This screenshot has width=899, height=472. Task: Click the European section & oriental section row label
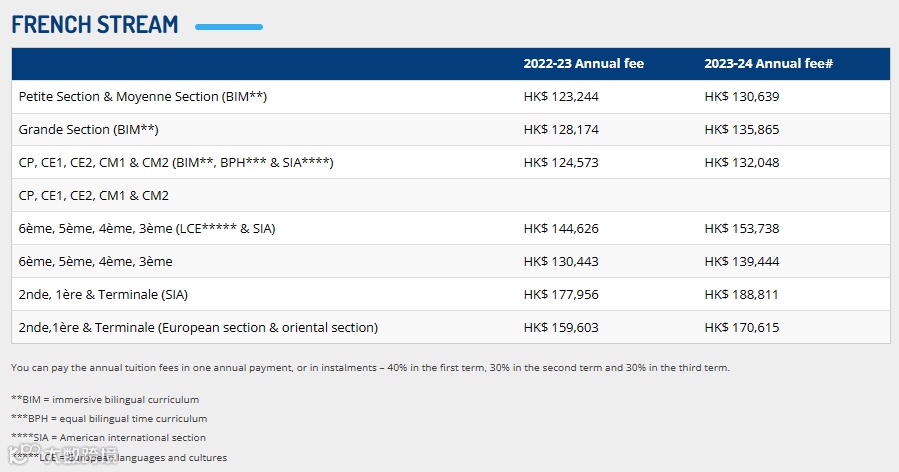pyautogui.click(x=198, y=327)
